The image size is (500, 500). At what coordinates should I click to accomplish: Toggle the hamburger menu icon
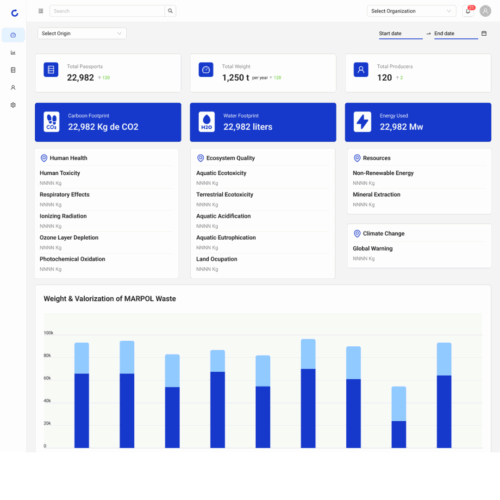pyautogui.click(x=41, y=11)
